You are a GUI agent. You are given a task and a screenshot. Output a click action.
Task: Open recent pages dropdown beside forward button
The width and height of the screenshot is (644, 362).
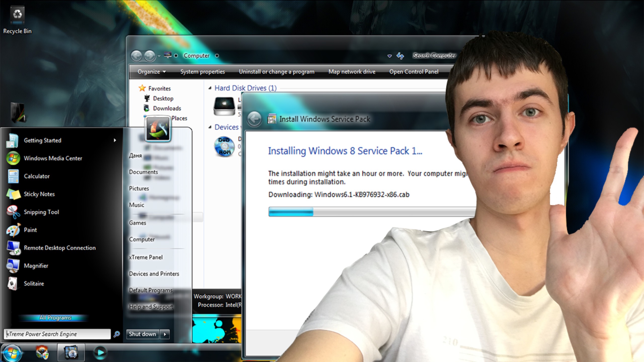point(159,56)
